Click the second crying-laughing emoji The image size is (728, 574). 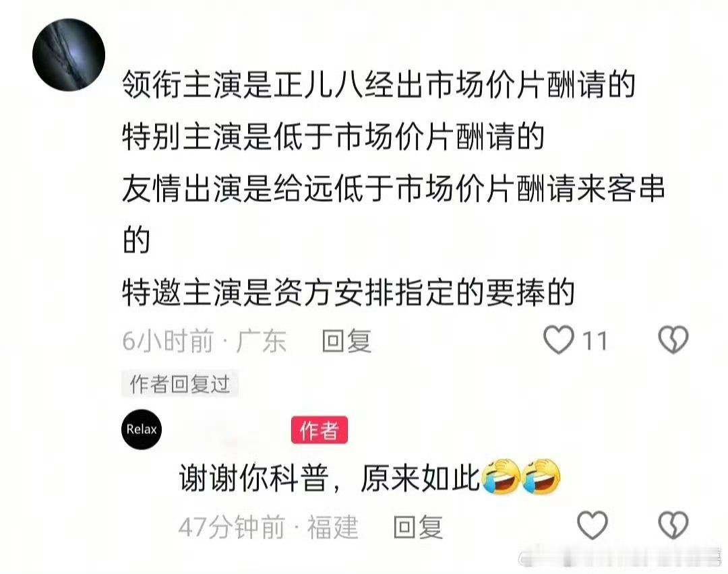click(541, 478)
